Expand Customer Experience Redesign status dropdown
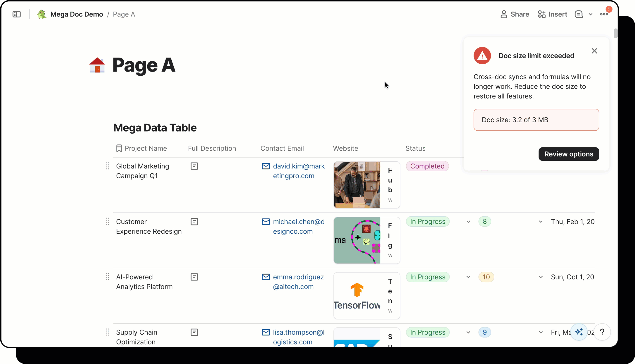Viewport: 635px width, 364px height. tap(468, 222)
